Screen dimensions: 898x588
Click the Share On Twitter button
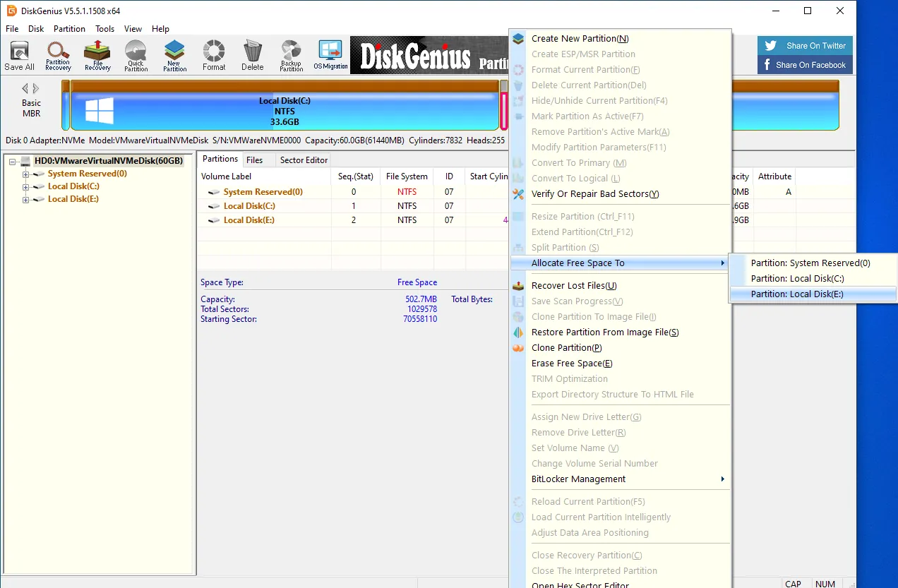(x=805, y=46)
